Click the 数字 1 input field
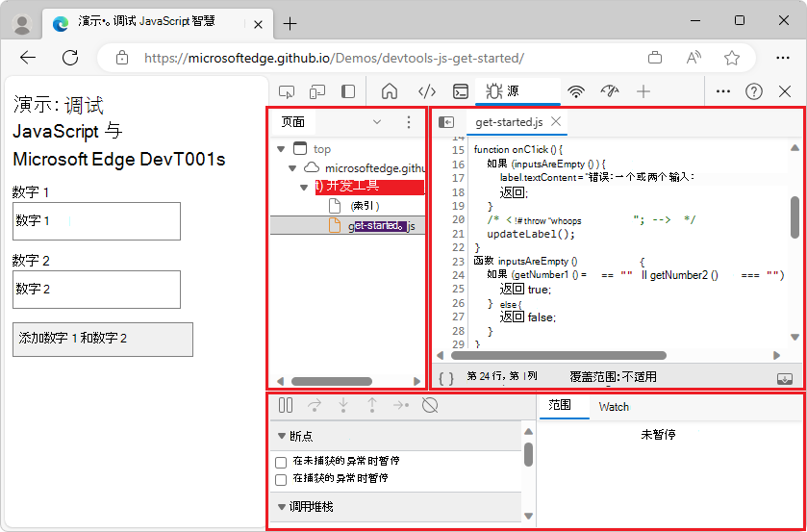This screenshot has width=807, height=532. click(97, 221)
